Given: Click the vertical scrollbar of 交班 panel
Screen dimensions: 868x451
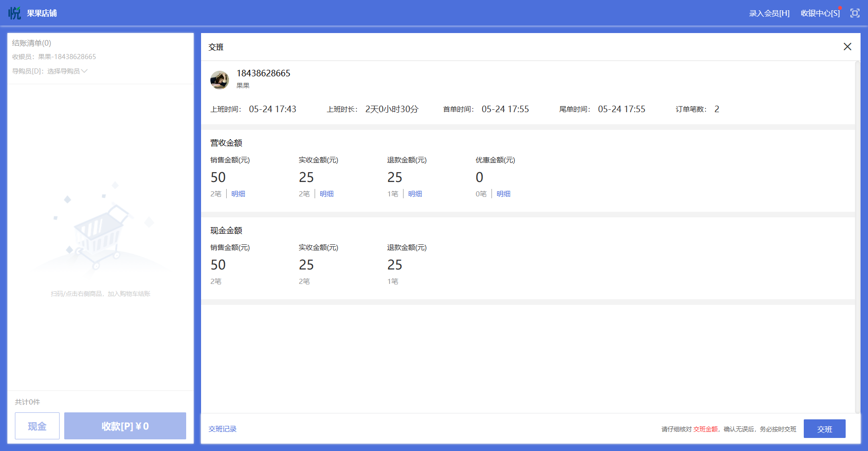Looking at the screenshot, I should 858,237.
